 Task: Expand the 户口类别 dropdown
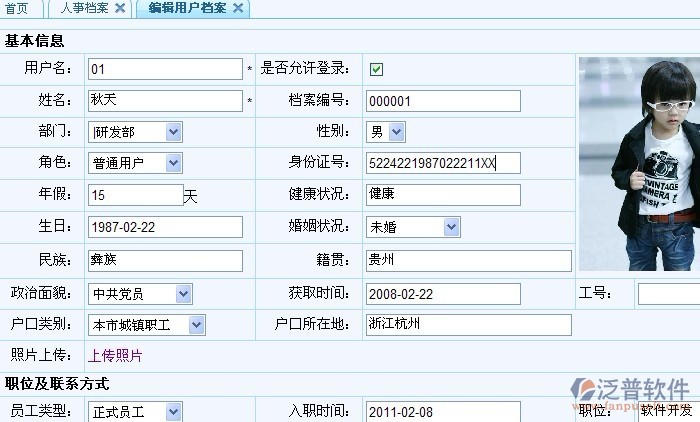pyautogui.click(x=196, y=325)
